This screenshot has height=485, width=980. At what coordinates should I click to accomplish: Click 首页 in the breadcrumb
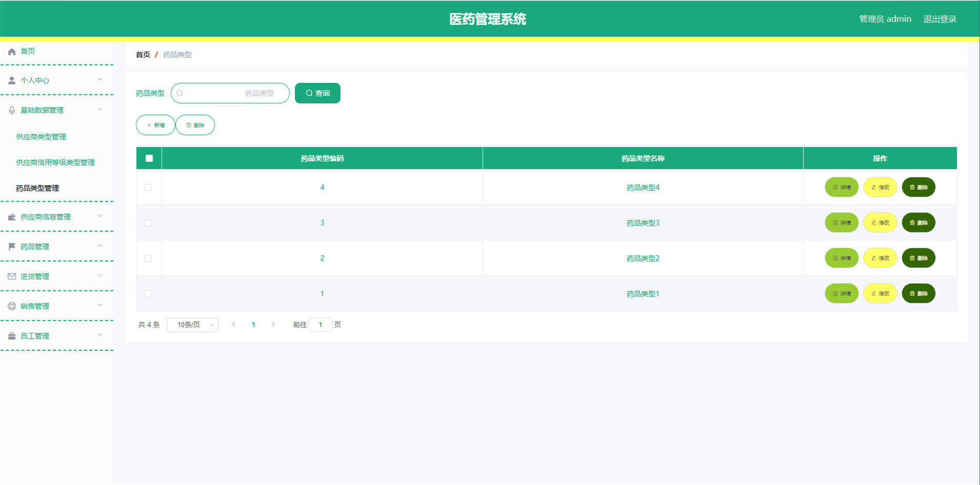[143, 55]
